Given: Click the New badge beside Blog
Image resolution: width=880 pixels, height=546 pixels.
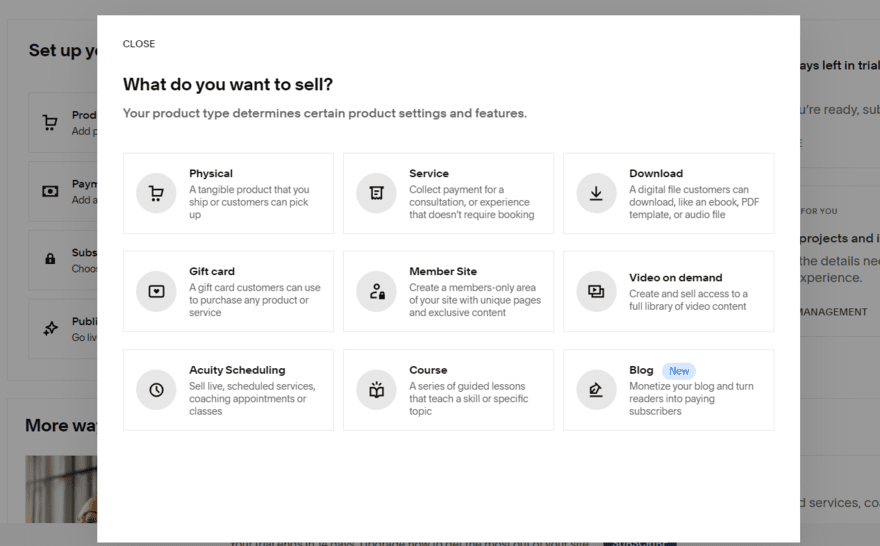Looking at the screenshot, I should click(x=679, y=371).
